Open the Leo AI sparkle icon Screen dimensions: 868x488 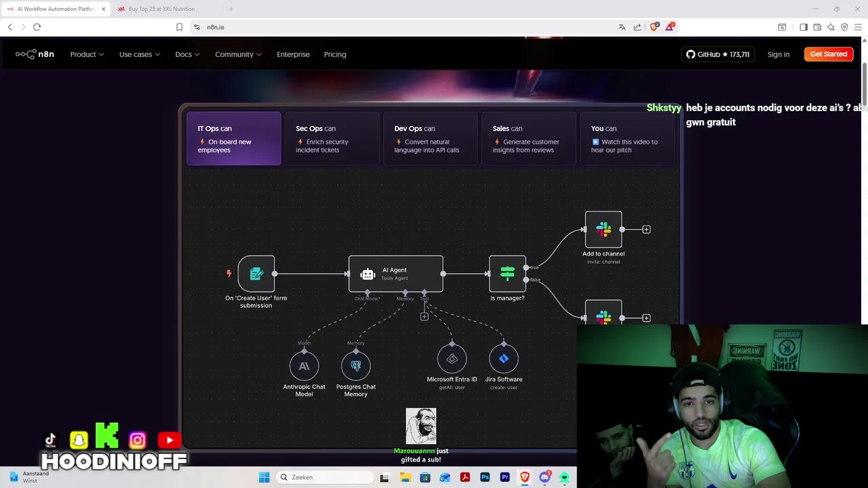click(x=831, y=27)
